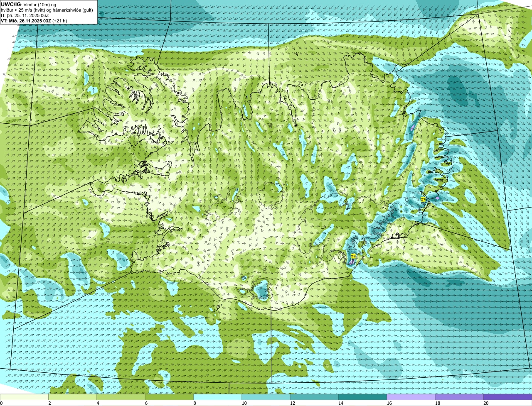
Task: Select the 8–10 m/s legend color swatch
Action: point(218,397)
